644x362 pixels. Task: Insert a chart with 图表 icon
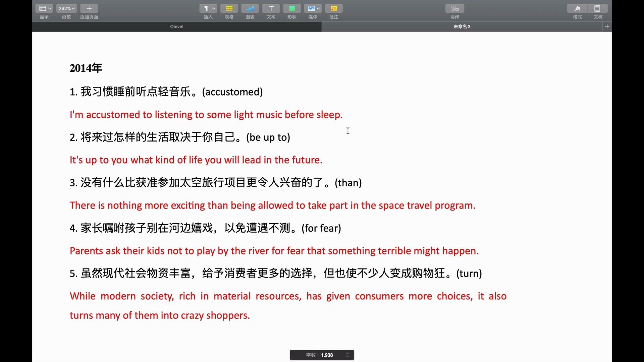(x=250, y=8)
